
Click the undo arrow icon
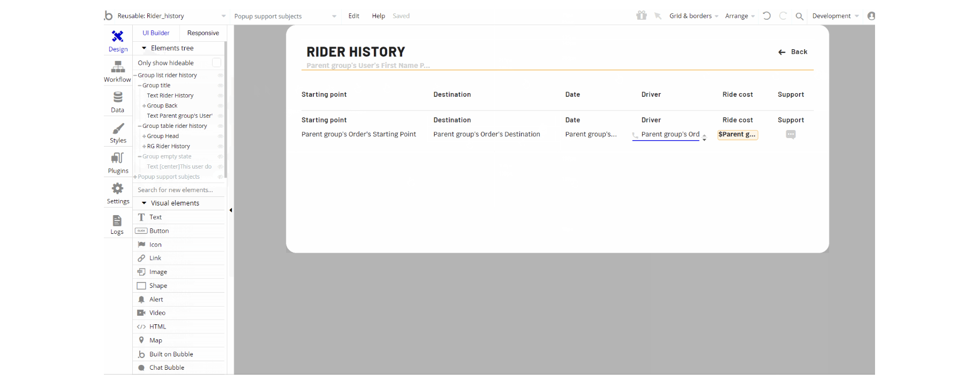767,16
